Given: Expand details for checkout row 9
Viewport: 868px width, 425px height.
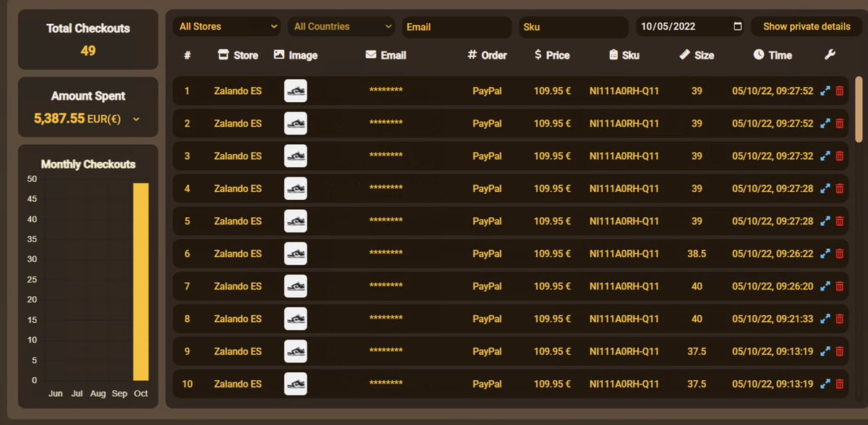Looking at the screenshot, I should pyautogui.click(x=825, y=352).
